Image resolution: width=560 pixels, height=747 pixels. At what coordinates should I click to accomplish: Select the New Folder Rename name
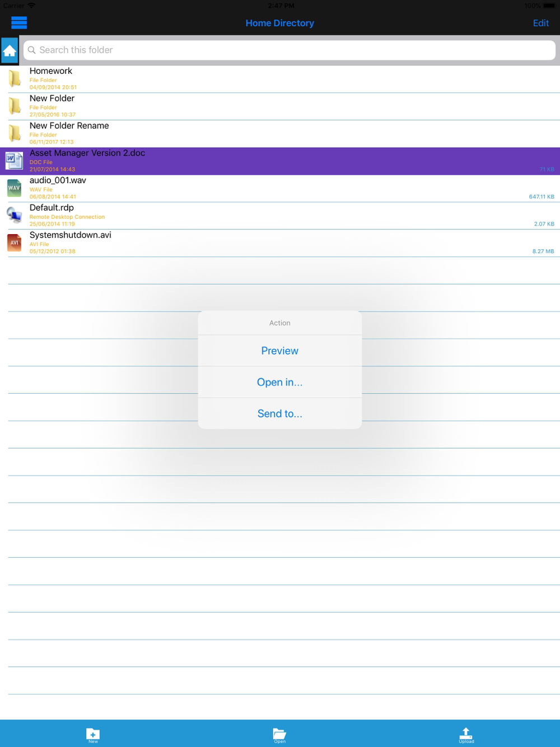coord(69,126)
